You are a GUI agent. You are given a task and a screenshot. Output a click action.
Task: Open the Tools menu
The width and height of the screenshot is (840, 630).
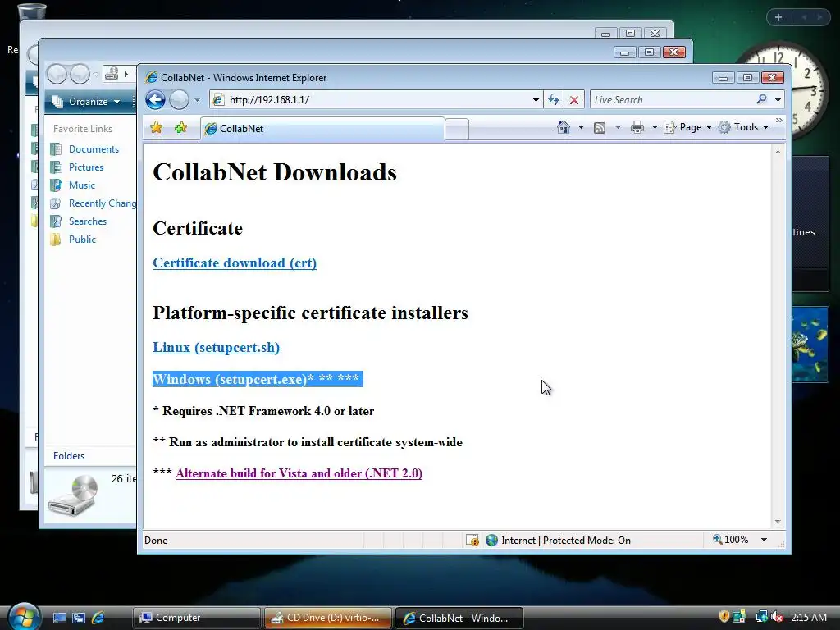click(x=743, y=127)
